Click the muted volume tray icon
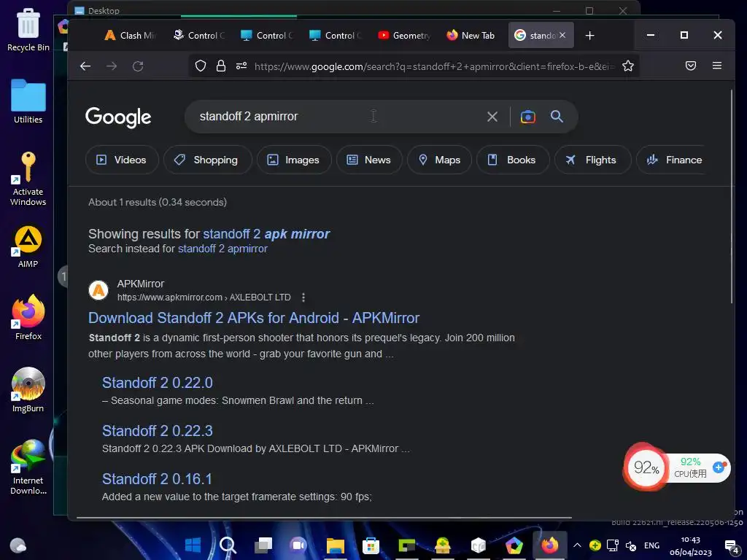 coord(631,545)
